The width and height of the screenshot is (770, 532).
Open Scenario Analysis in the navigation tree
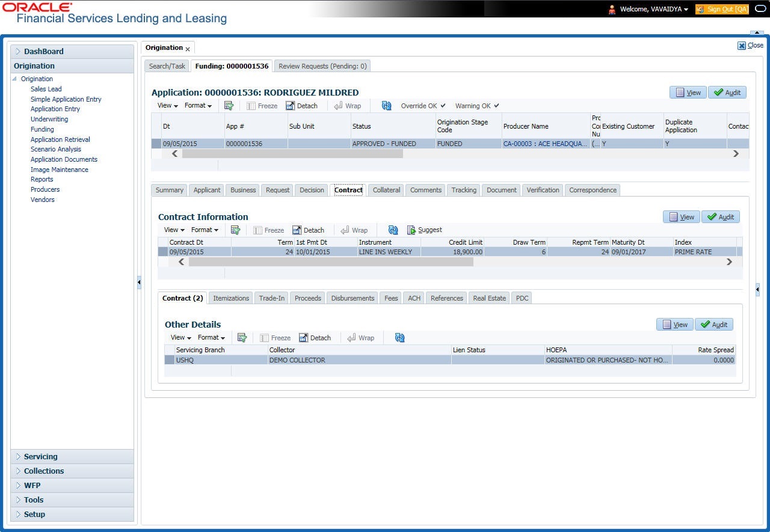point(56,149)
